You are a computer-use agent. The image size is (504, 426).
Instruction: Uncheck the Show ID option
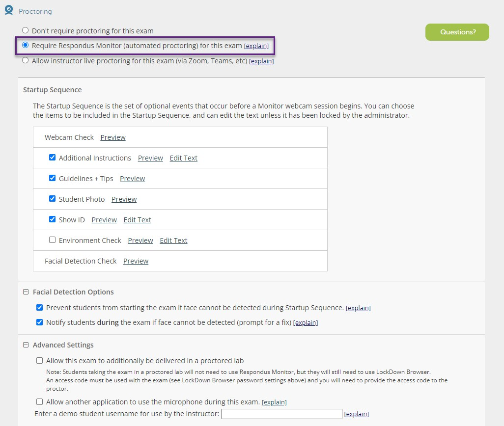[x=52, y=219]
